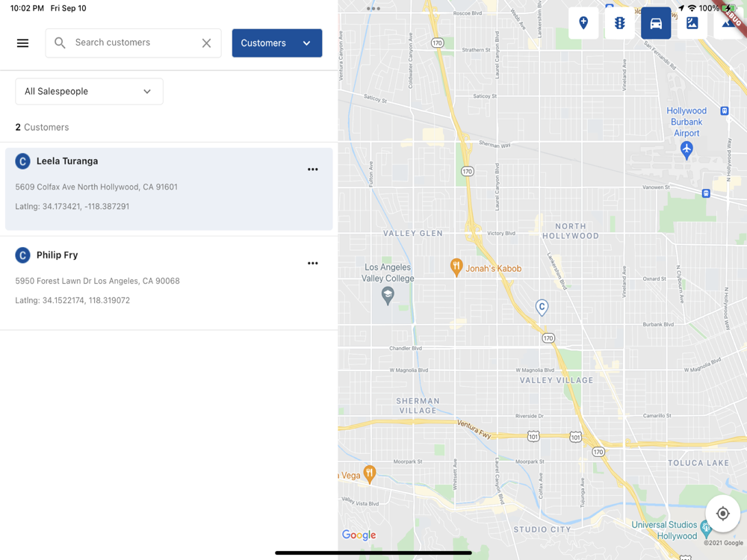Tap the TOLUCA LAKE map label
Image resolution: width=747 pixels, height=560 pixels.
(x=698, y=463)
